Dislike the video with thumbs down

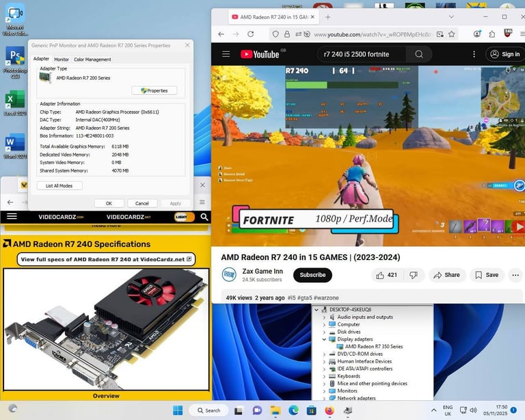[414, 275]
